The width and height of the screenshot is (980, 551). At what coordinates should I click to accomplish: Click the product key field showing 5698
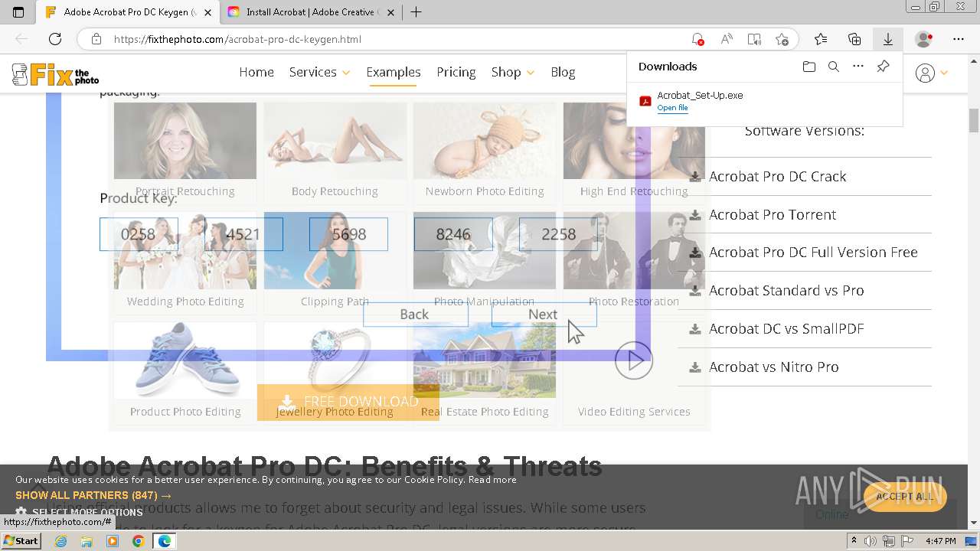tap(348, 234)
